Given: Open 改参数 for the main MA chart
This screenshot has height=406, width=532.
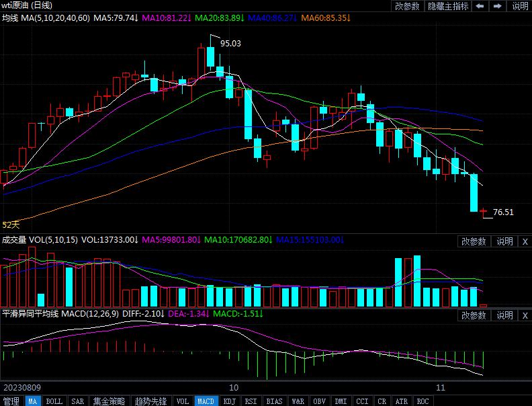Looking at the screenshot, I should pos(407,6).
